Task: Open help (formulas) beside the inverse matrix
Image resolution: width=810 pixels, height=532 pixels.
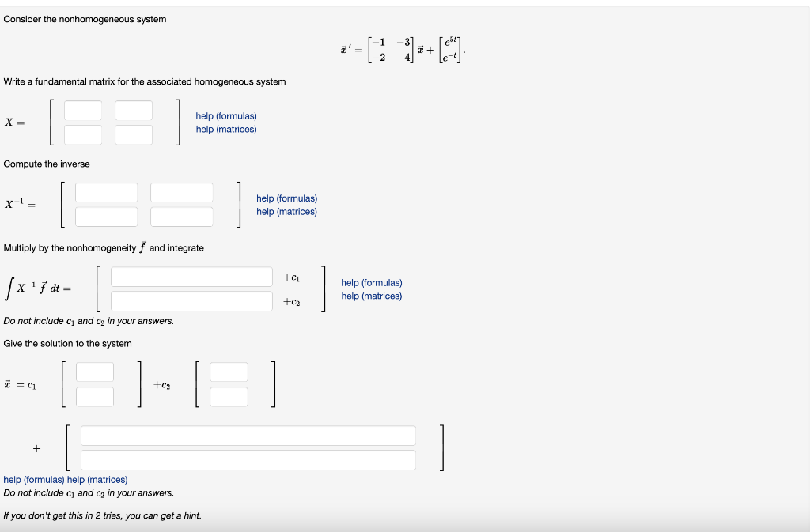Action: click(x=286, y=198)
